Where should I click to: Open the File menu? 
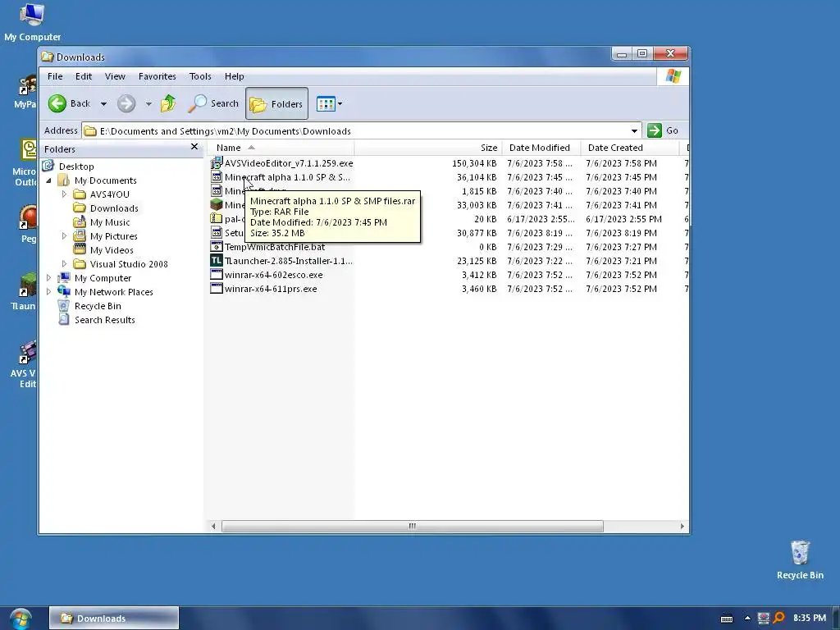coord(55,76)
